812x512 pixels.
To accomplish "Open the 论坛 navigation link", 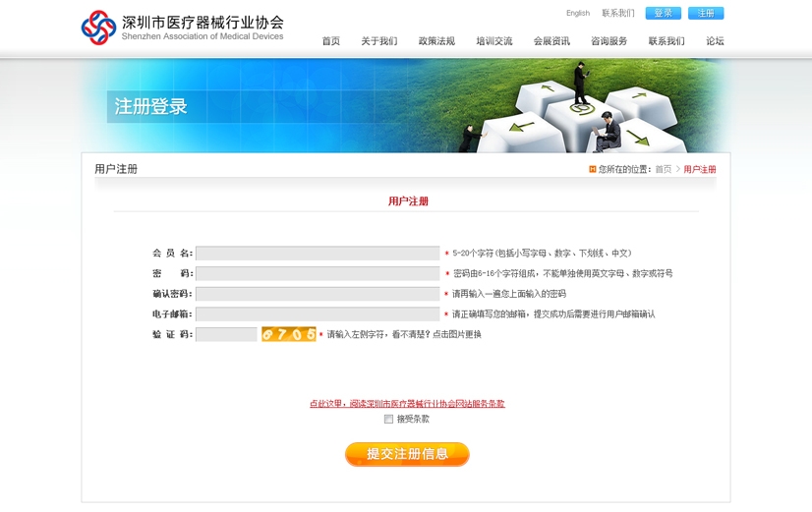I will point(715,41).
